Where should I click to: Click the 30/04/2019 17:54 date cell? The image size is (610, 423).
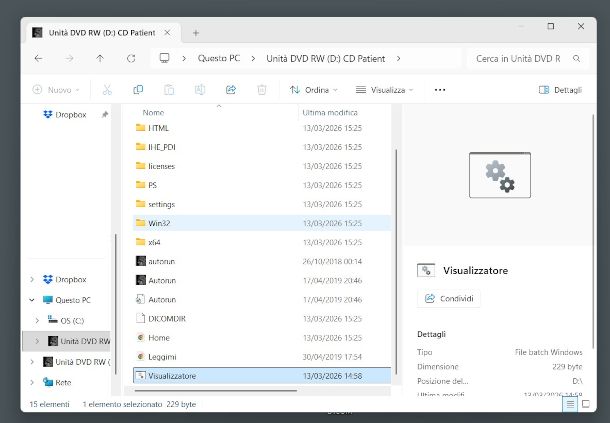(332, 357)
